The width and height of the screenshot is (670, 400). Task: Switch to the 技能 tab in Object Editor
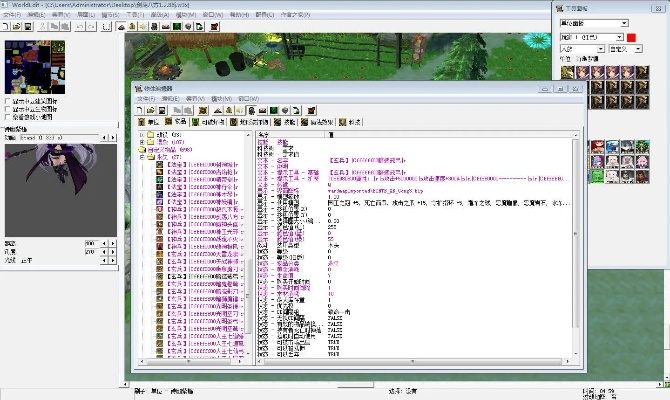[x=285, y=122]
